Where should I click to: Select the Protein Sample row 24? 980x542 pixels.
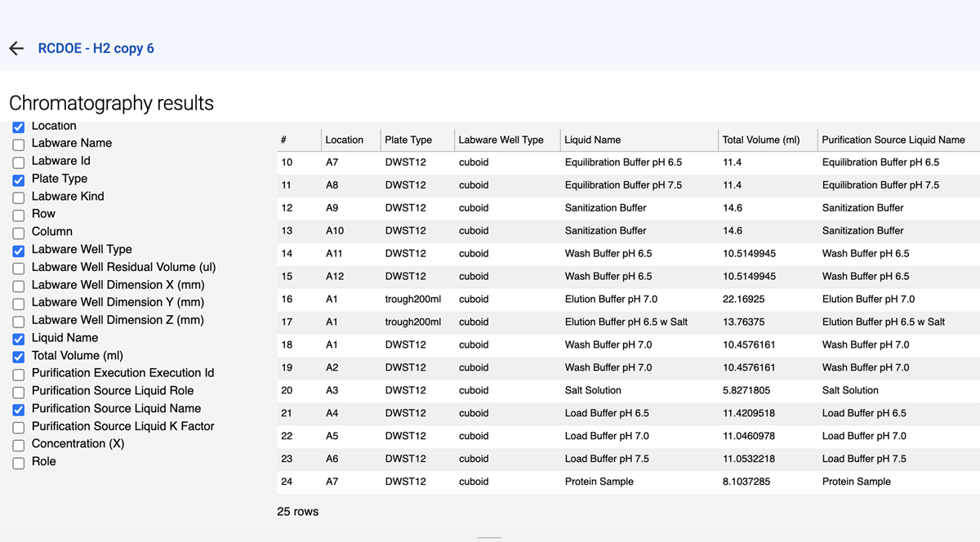(599, 482)
